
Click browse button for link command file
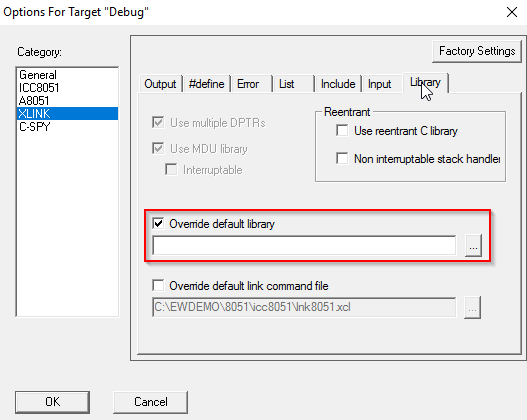tap(472, 307)
